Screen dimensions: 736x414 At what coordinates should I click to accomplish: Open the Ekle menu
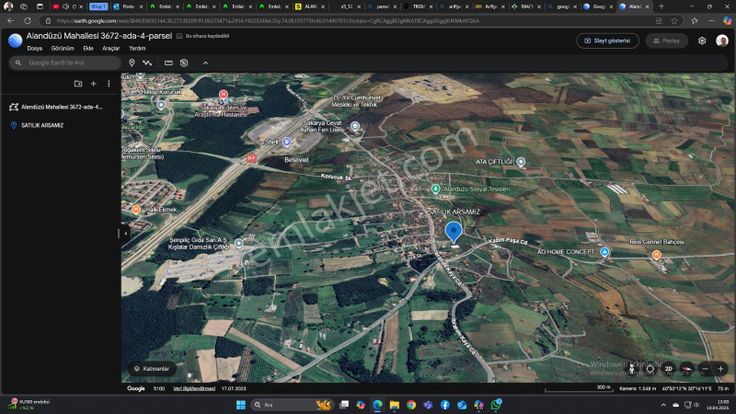[88, 48]
